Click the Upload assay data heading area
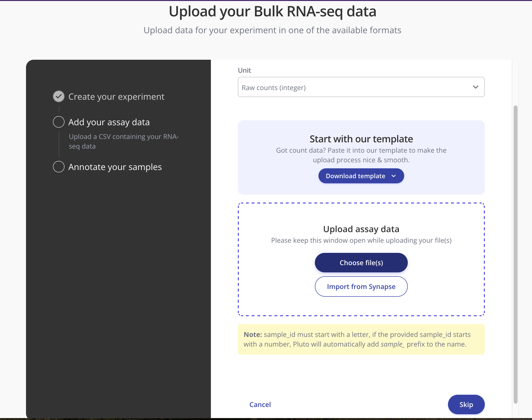Image resolution: width=532 pixels, height=420 pixels. (361, 229)
